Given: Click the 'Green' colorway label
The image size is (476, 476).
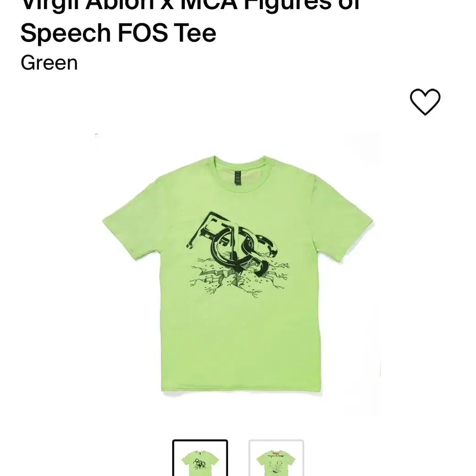Looking at the screenshot, I should coord(49,63).
